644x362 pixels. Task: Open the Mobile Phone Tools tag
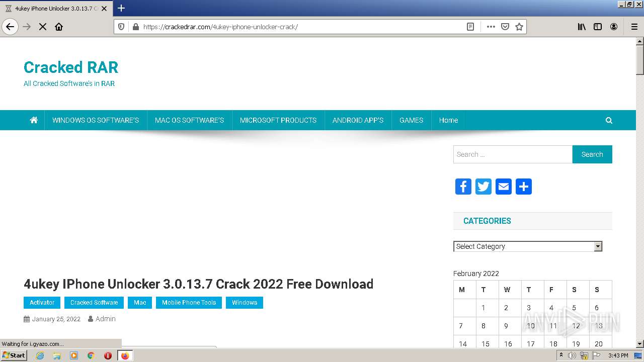[189, 303]
